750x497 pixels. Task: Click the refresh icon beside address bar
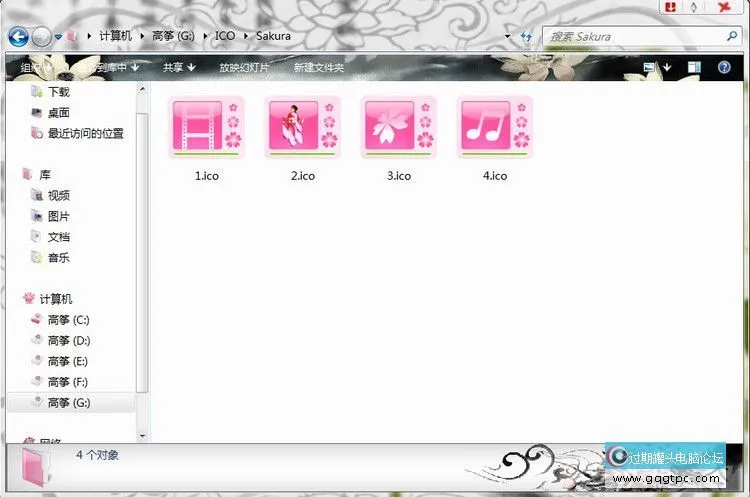tap(525, 37)
